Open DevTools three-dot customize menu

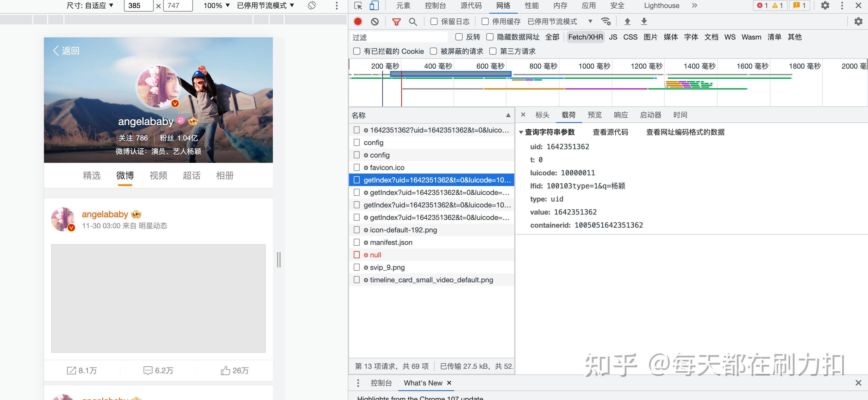(x=842, y=5)
